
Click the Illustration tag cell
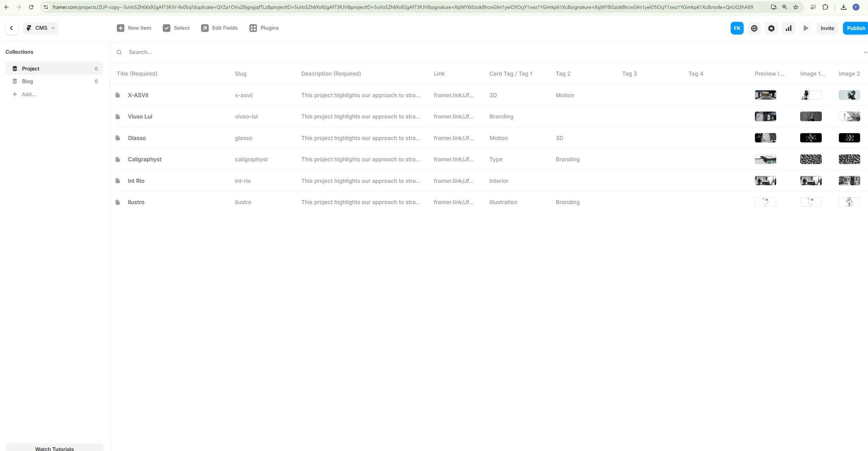click(x=503, y=202)
